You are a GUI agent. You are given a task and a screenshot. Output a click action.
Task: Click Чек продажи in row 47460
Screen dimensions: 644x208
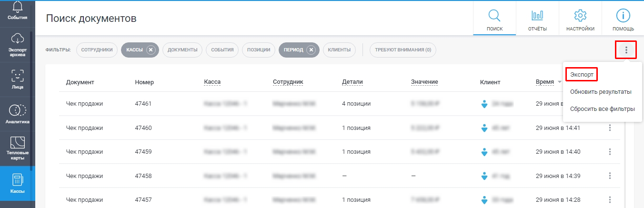pos(85,128)
